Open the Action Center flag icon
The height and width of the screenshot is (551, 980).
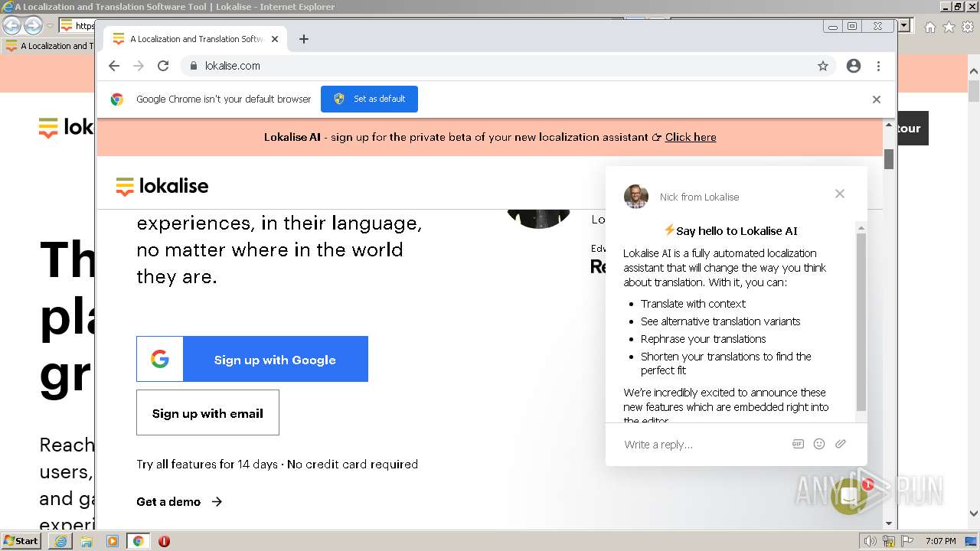coord(906,541)
